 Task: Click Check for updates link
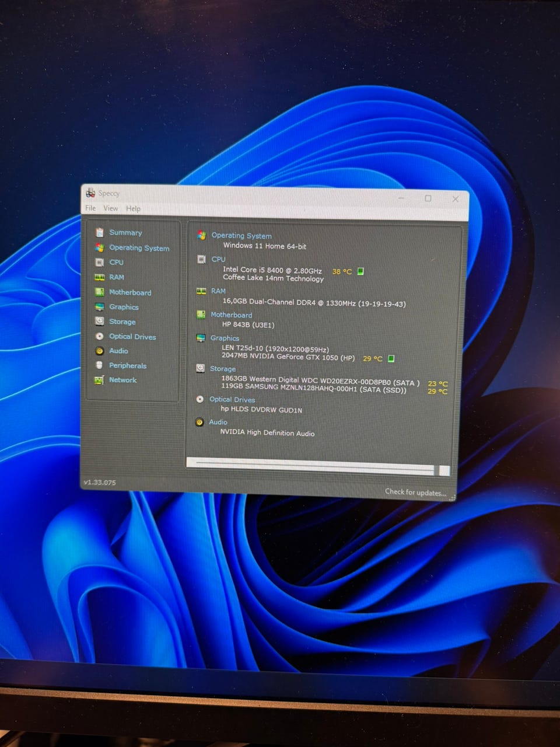click(415, 492)
